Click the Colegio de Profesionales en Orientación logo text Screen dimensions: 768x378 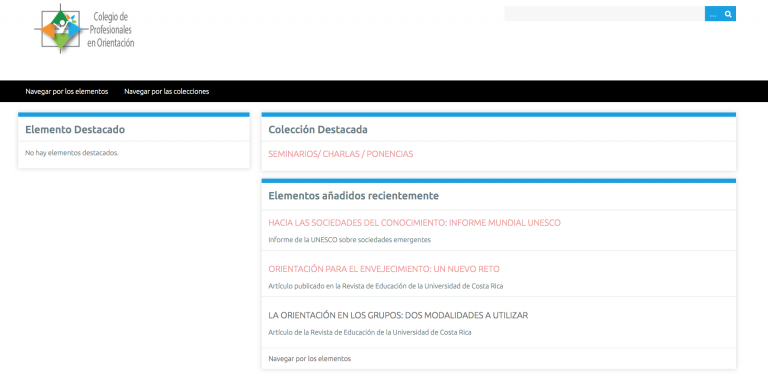click(110, 30)
